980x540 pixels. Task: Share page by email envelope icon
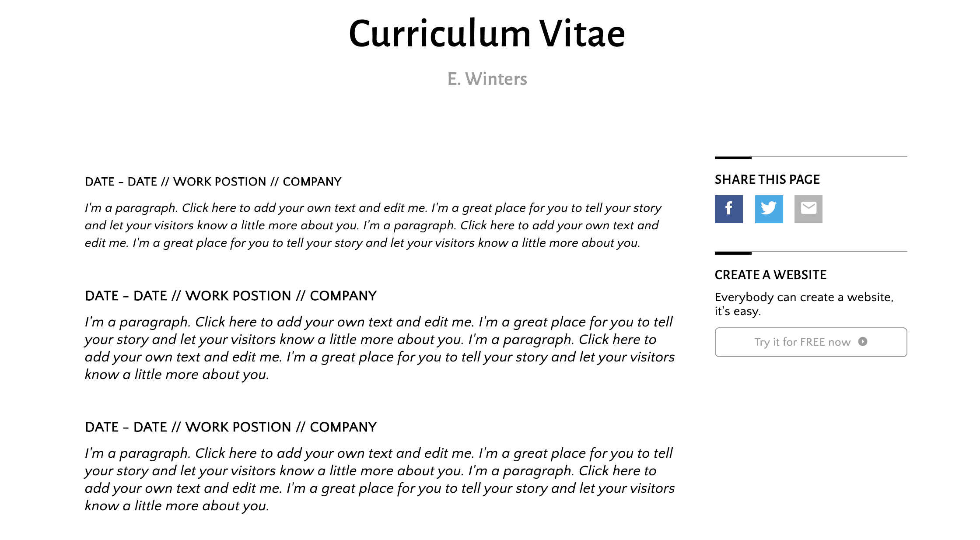click(808, 209)
